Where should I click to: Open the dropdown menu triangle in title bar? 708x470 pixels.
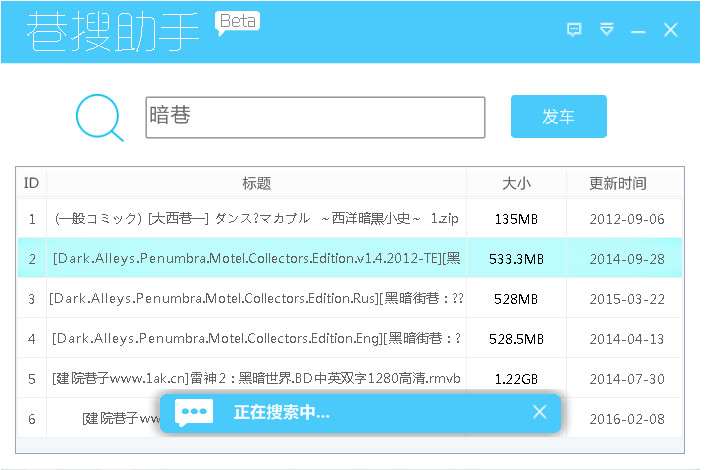coord(606,29)
